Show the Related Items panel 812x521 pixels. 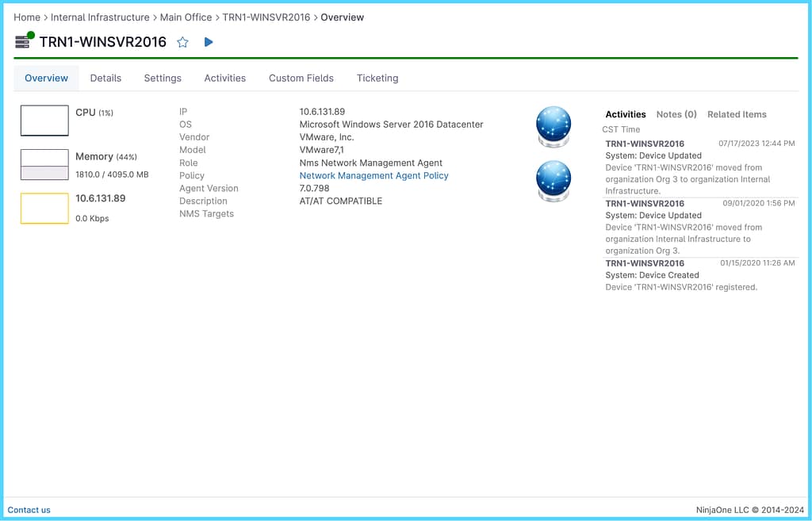737,114
